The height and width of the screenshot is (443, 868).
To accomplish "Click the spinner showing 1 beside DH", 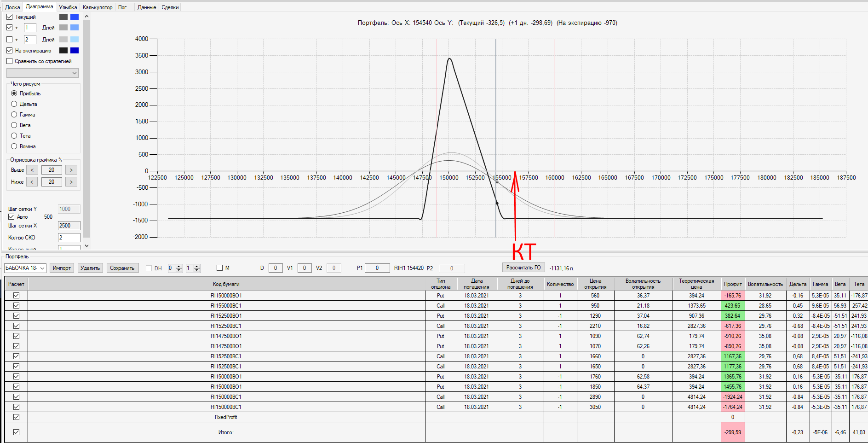I will (193, 268).
